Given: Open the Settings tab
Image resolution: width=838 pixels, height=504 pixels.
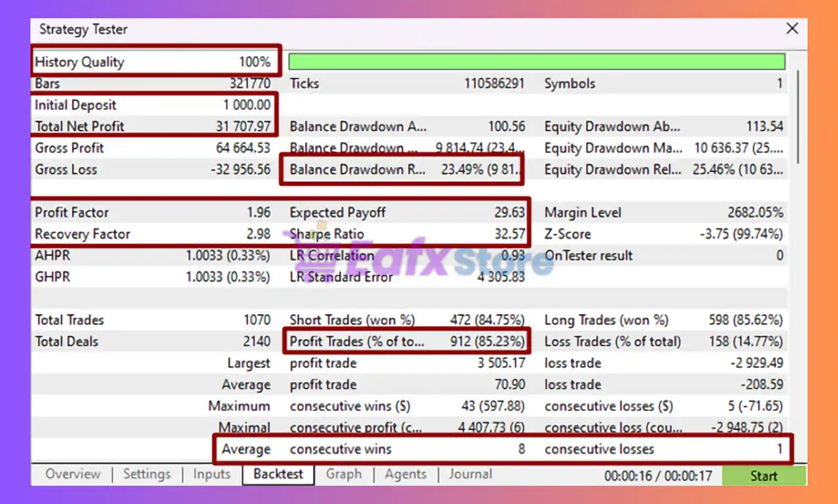Looking at the screenshot, I should point(146,475).
